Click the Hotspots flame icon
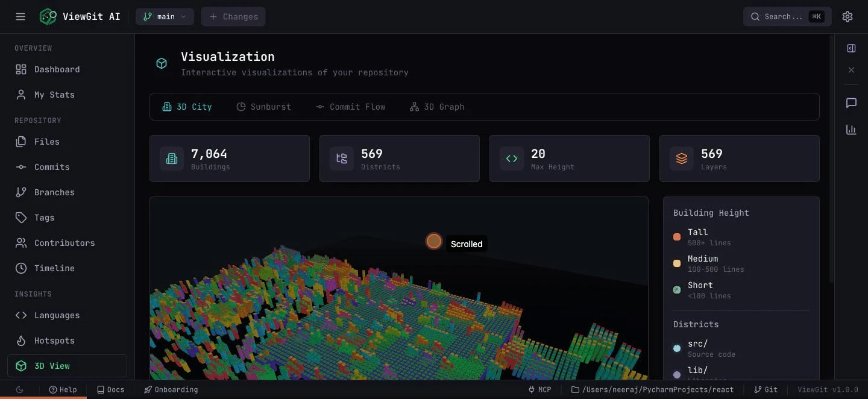The width and height of the screenshot is (868, 399). click(21, 341)
